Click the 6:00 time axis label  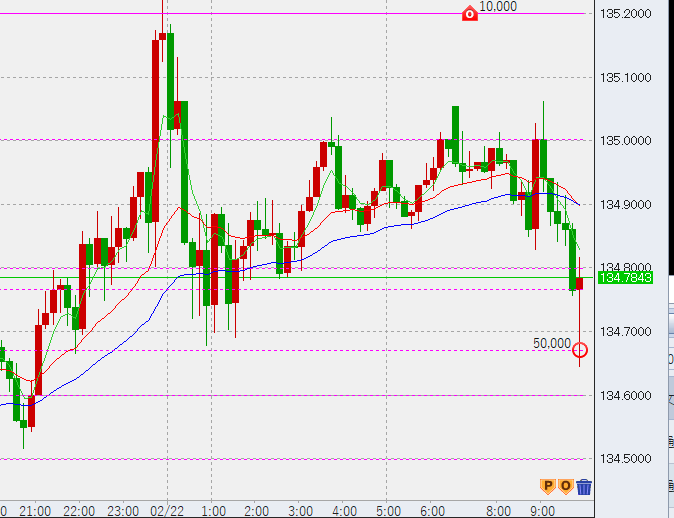coord(432,510)
